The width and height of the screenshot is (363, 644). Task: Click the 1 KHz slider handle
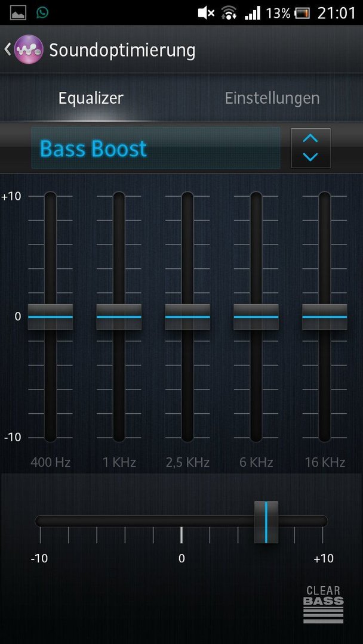point(119,317)
